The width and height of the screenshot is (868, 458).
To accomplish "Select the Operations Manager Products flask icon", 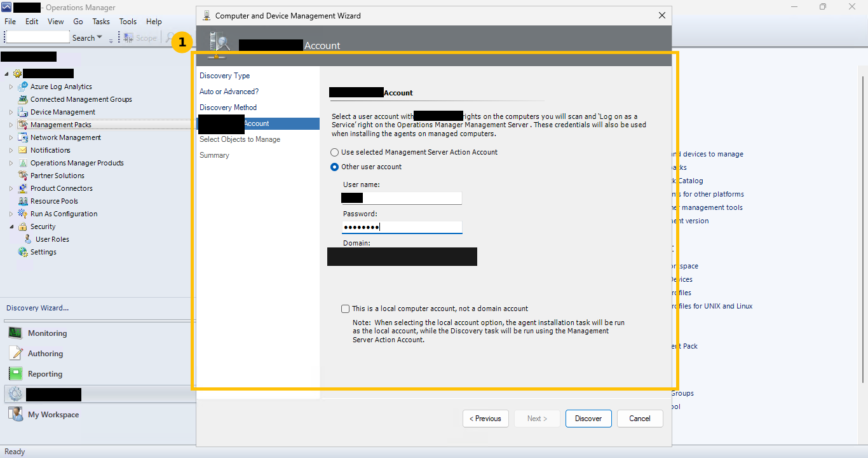I will (23, 163).
